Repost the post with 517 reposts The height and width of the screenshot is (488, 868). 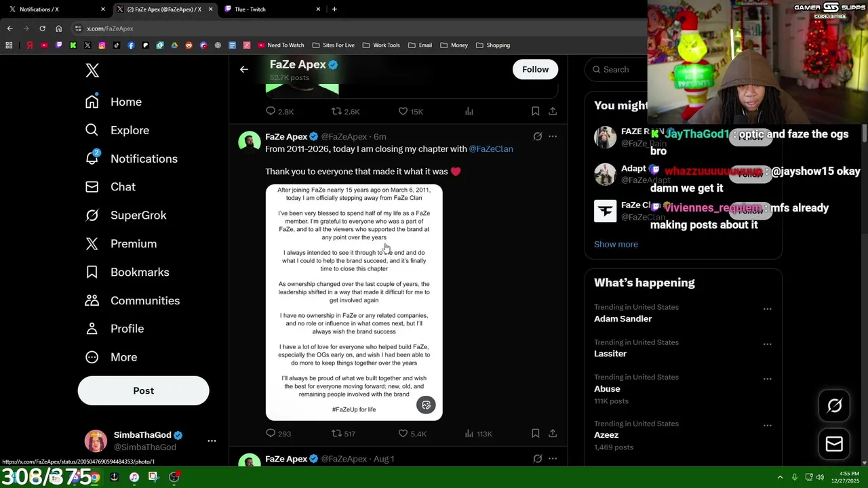pos(343,433)
